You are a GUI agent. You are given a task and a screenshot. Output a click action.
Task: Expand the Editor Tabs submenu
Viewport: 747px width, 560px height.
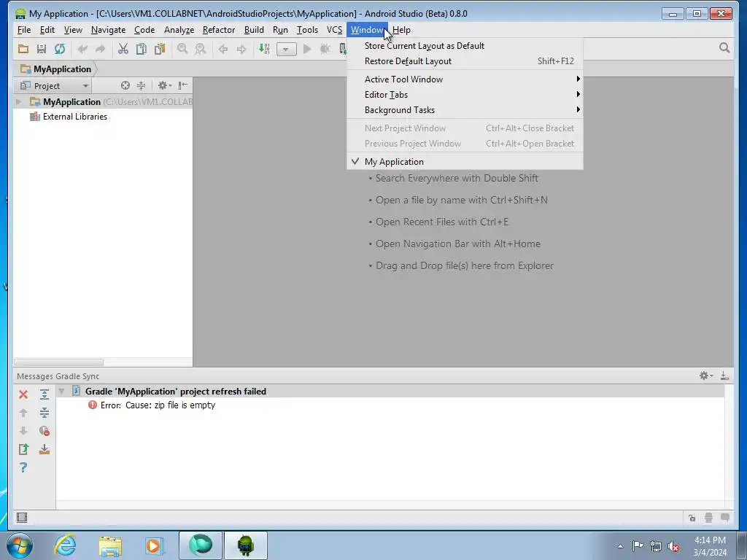point(465,94)
